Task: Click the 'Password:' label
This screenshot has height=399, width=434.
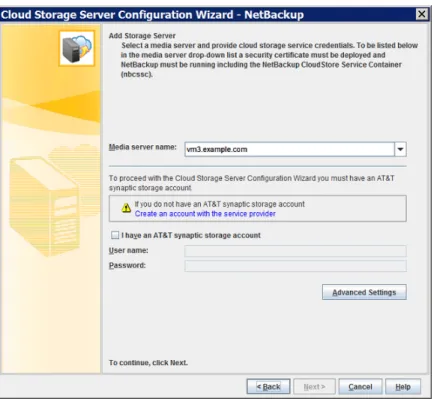Action: (x=127, y=265)
